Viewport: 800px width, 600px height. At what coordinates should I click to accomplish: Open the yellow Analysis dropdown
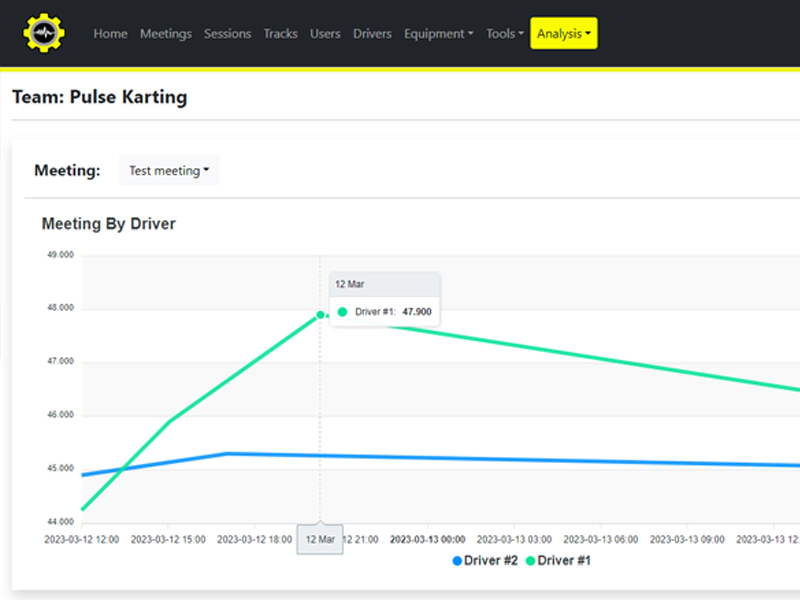click(x=563, y=33)
